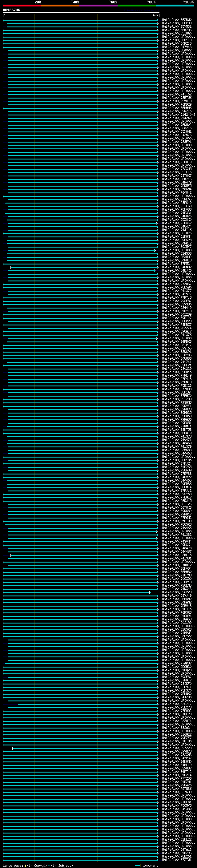Select hit UniRef100_Q41741
The width and height of the screenshot is (197, 868).
click(177, 362)
